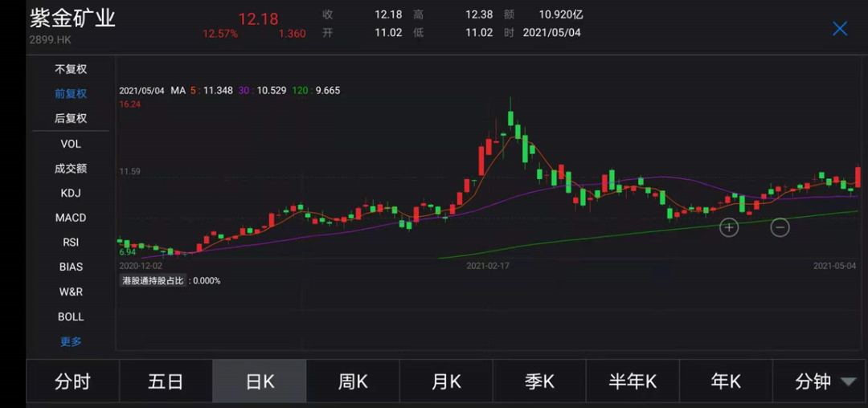Click the peak candlestick near 16.24
The height and width of the screenshot is (408, 868).
pyautogui.click(x=510, y=116)
